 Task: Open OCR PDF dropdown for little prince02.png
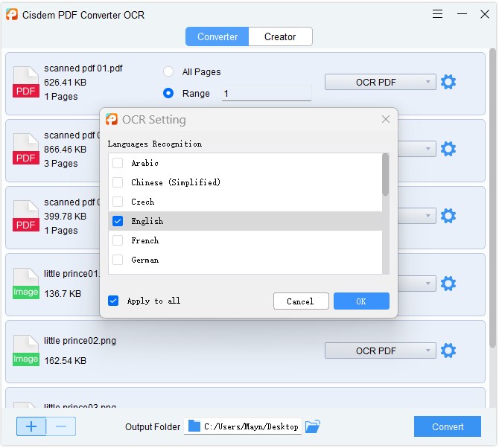[x=380, y=351]
